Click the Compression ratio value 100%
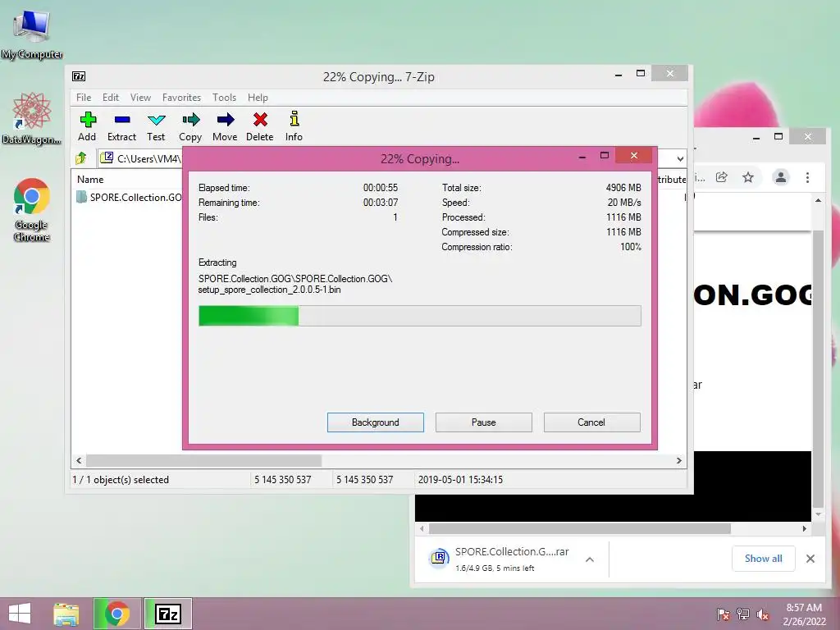This screenshot has width=840, height=630. (x=631, y=247)
